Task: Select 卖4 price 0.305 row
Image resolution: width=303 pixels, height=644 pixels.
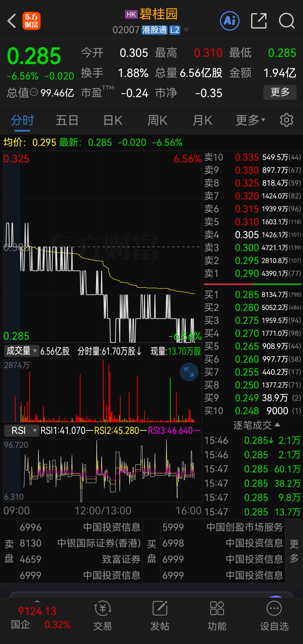Action: pos(253,235)
